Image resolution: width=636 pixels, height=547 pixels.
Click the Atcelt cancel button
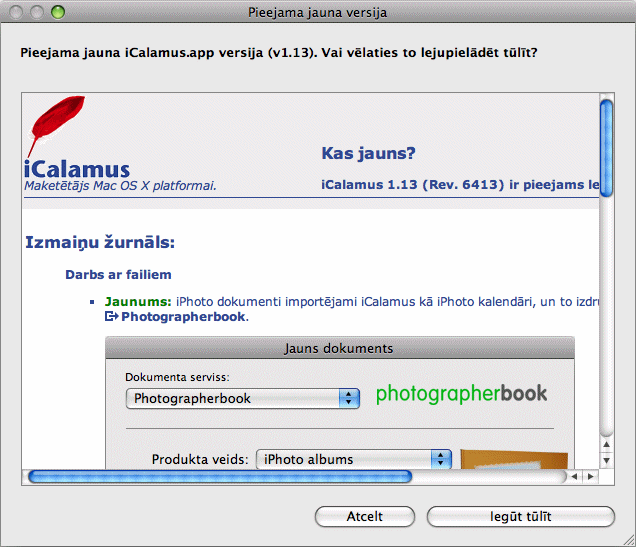point(365,516)
